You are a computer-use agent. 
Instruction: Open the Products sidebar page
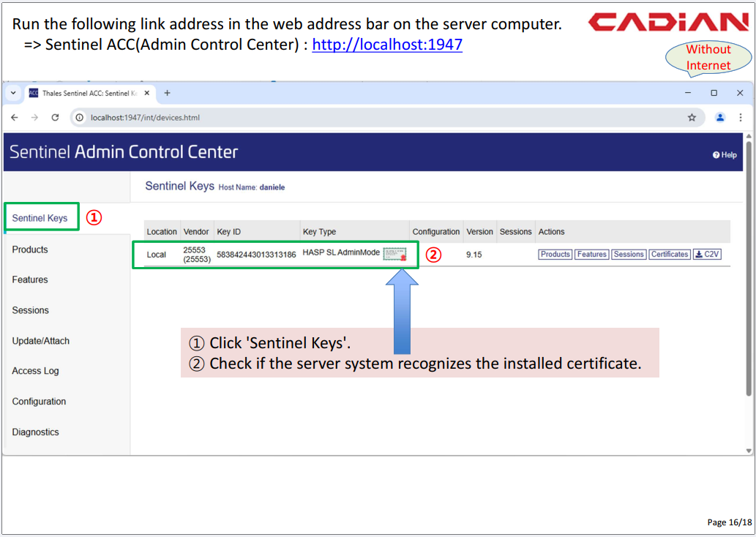30,249
